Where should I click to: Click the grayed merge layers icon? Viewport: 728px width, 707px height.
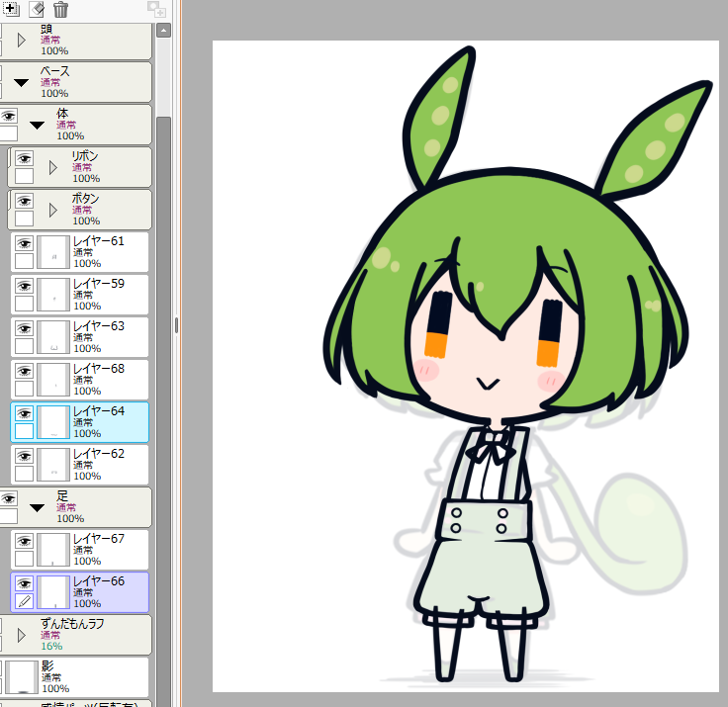pyautogui.click(x=156, y=9)
